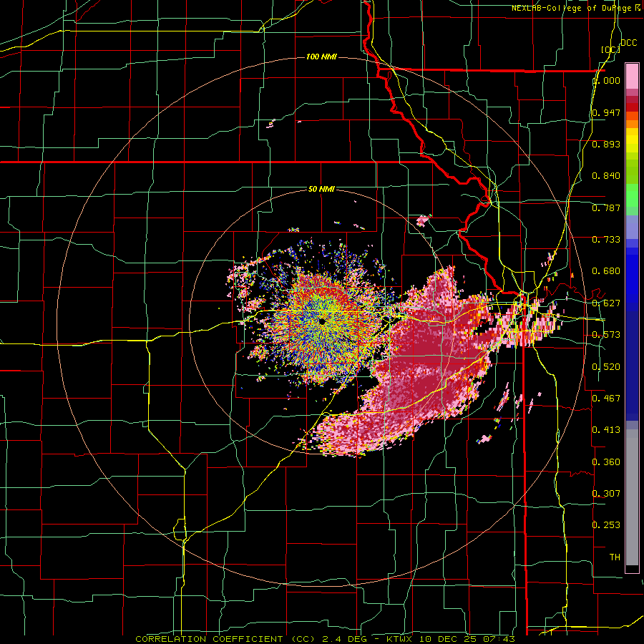The width and height of the screenshot is (644, 644).
Task: Select the 0.520 legend value
Action: coord(606,367)
